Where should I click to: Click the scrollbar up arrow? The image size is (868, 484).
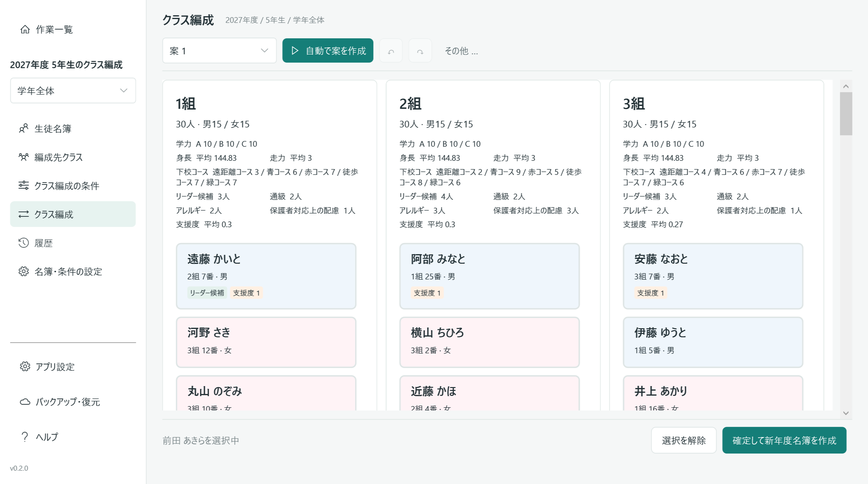point(846,86)
